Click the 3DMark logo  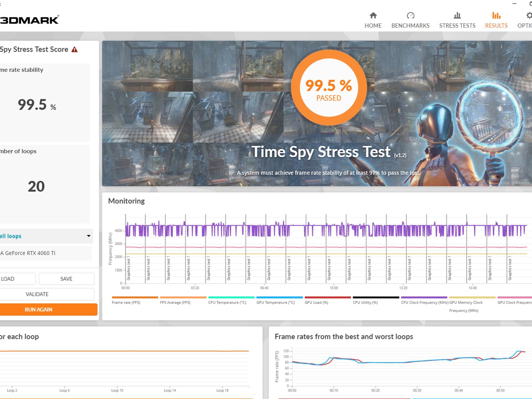click(x=29, y=20)
